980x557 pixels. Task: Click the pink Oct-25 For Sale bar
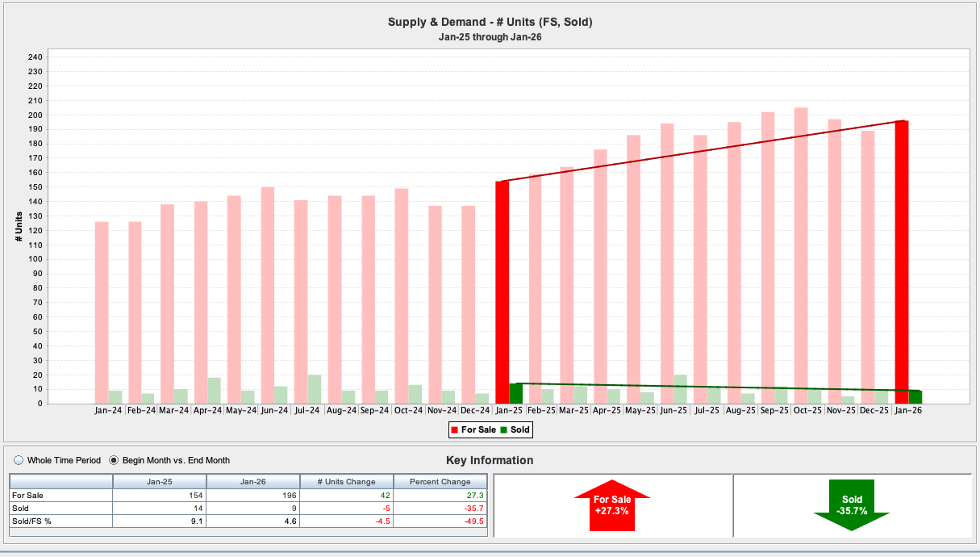point(801,255)
